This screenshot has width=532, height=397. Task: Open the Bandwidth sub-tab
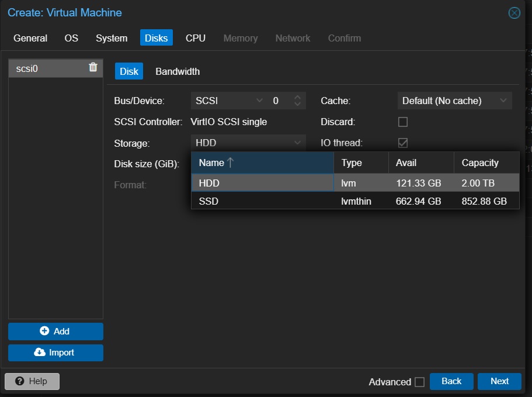pos(178,71)
